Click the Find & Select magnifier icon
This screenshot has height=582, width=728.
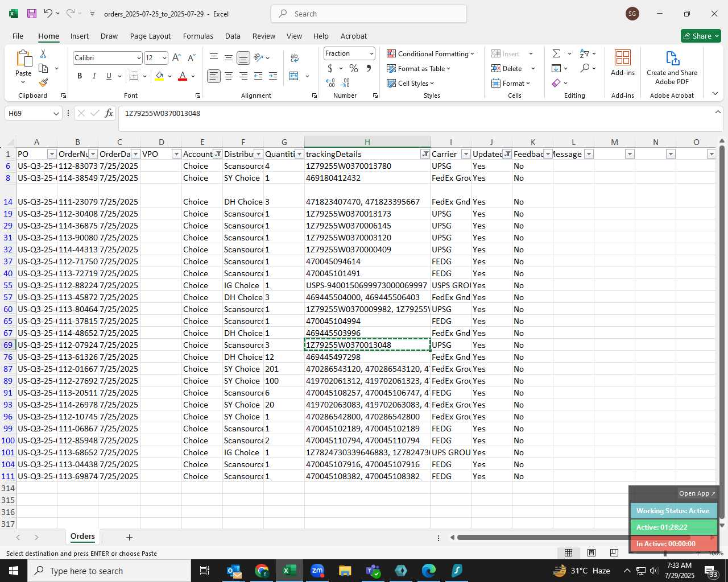pos(585,68)
